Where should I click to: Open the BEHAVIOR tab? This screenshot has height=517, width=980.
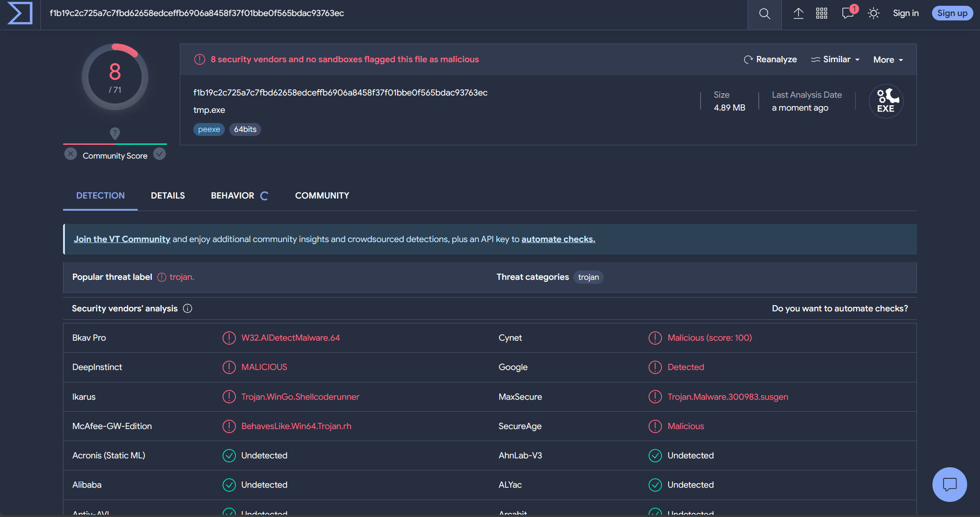tap(239, 195)
